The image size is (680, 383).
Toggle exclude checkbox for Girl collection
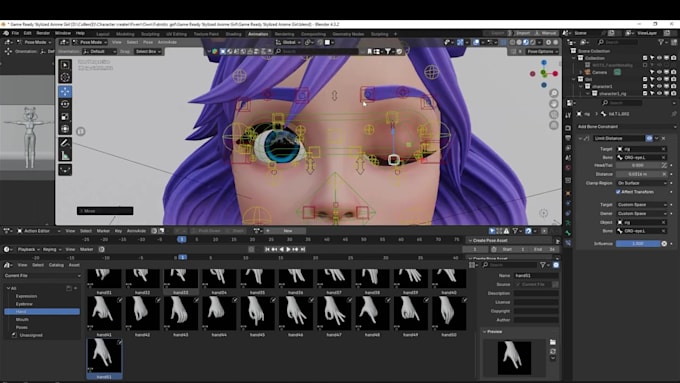click(645, 79)
